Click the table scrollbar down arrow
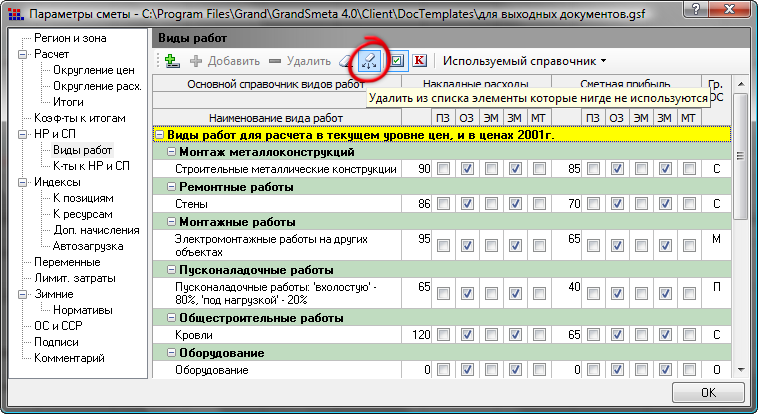The height and width of the screenshot is (414, 758). coord(741,370)
